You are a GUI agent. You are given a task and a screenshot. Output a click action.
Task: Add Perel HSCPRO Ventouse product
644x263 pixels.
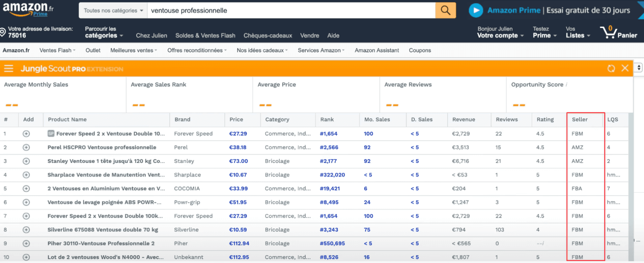pyautogui.click(x=26, y=147)
